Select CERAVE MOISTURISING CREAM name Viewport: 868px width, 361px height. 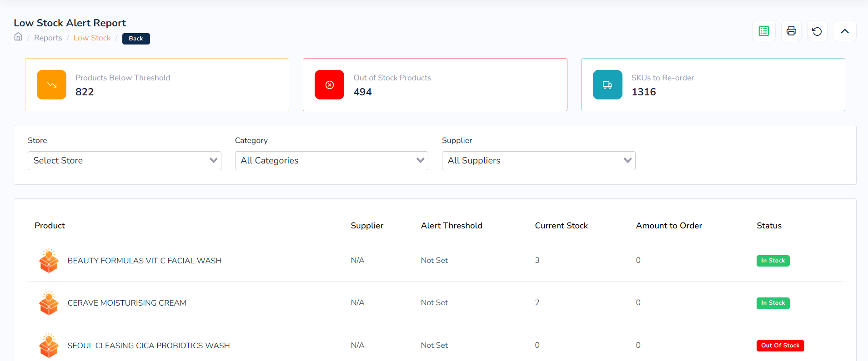tap(127, 303)
